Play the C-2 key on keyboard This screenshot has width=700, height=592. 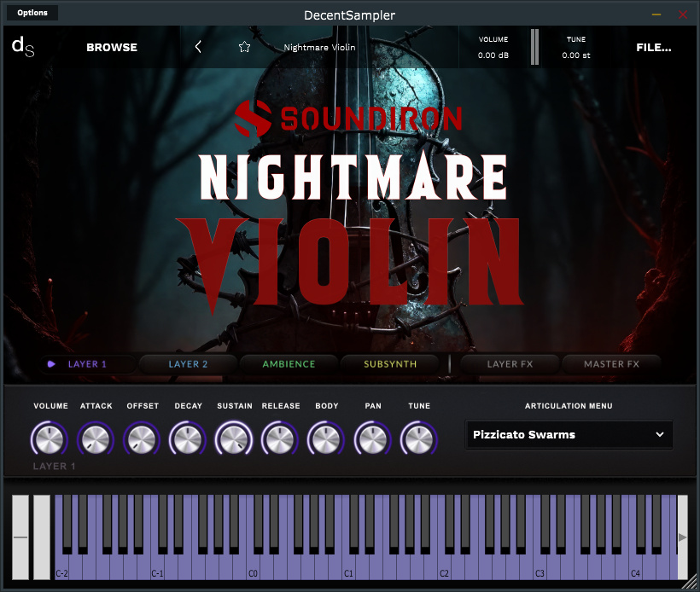pos(61,566)
